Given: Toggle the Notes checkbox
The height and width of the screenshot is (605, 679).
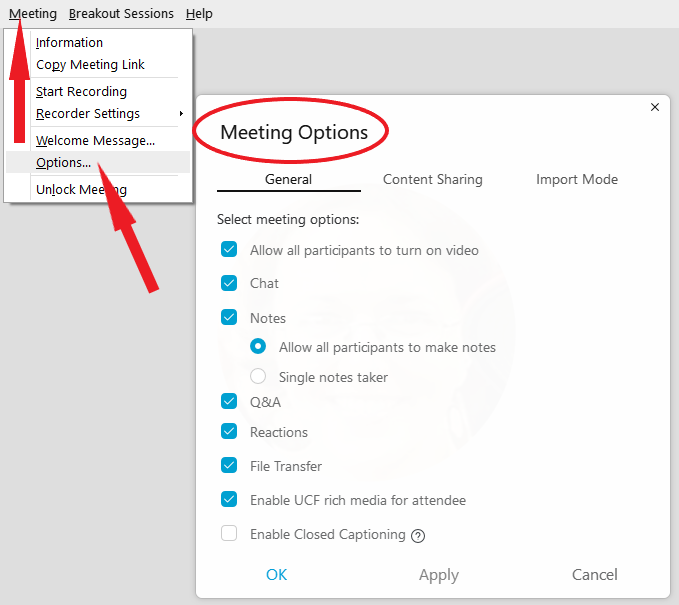Looking at the screenshot, I should [x=229, y=317].
